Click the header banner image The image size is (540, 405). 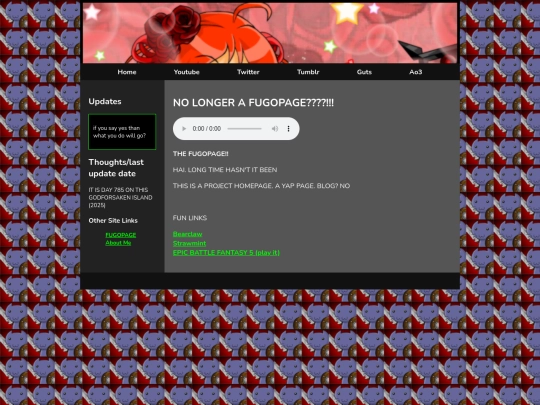click(x=270, y=33)
